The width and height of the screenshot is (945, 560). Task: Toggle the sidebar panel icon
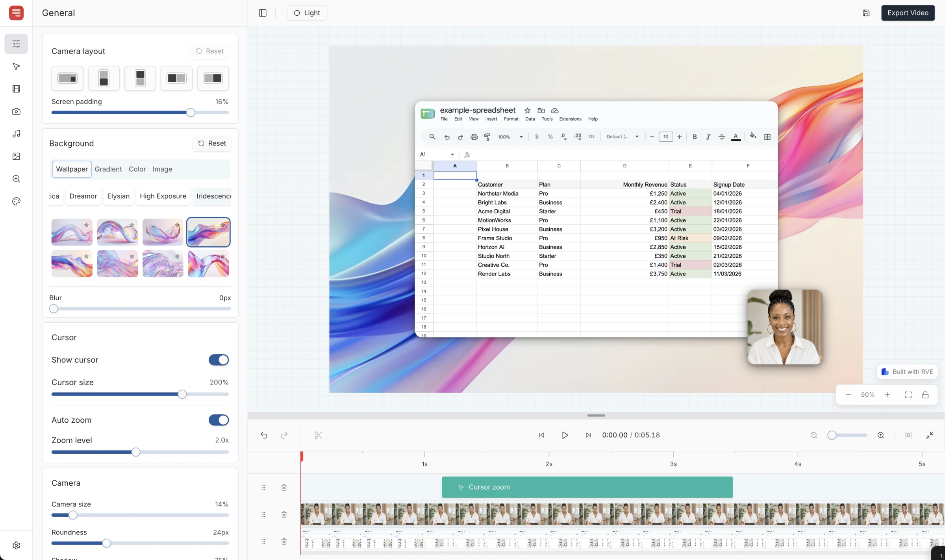point(263,13)
